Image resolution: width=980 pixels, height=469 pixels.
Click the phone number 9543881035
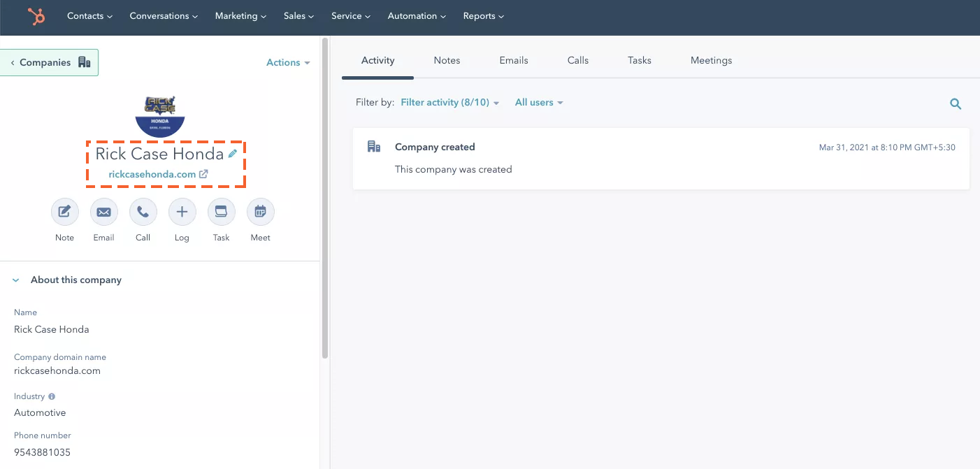pos(42,452)
